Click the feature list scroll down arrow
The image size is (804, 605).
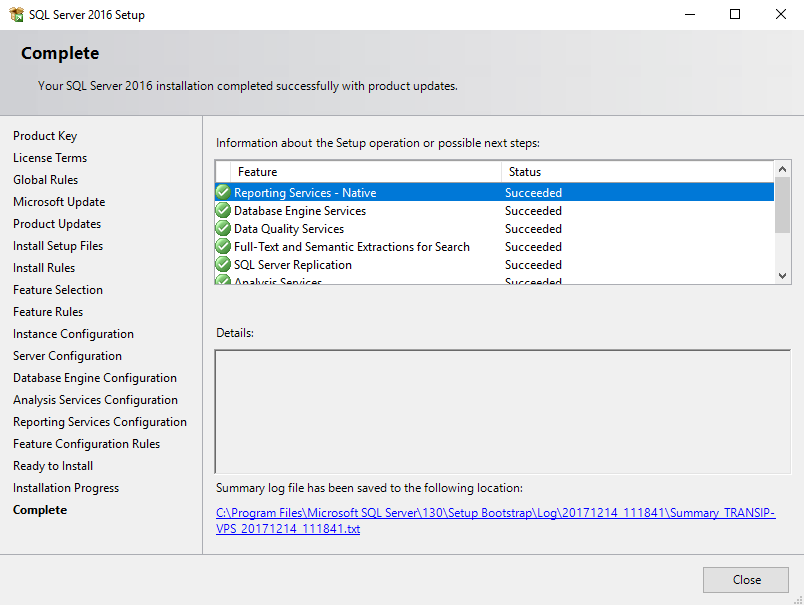coord(782,276)
